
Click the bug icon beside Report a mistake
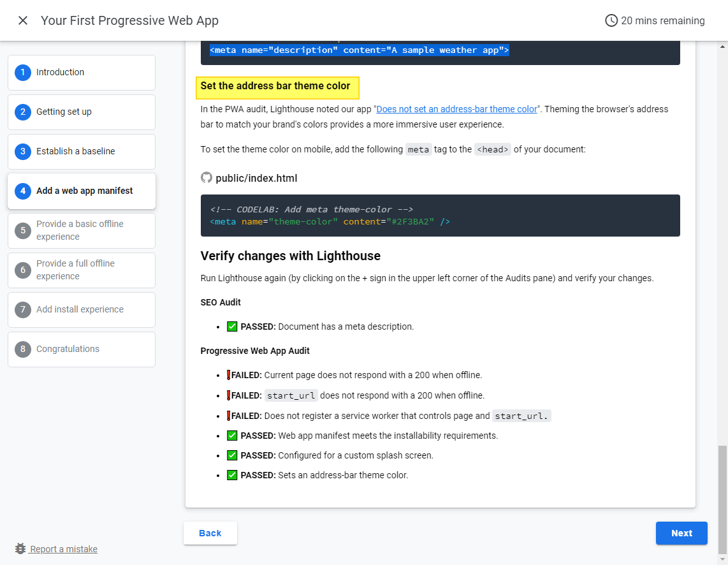tap(20, 549)
